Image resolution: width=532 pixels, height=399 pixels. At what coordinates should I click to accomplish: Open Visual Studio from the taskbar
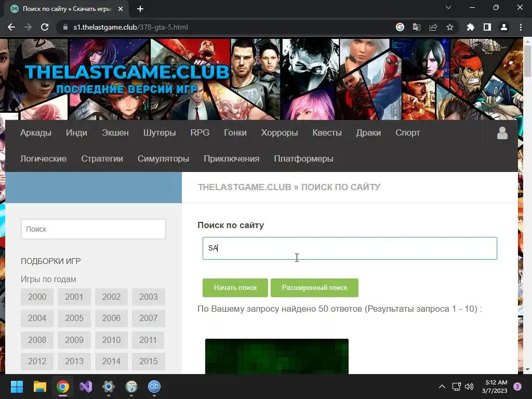pos(86,387)
